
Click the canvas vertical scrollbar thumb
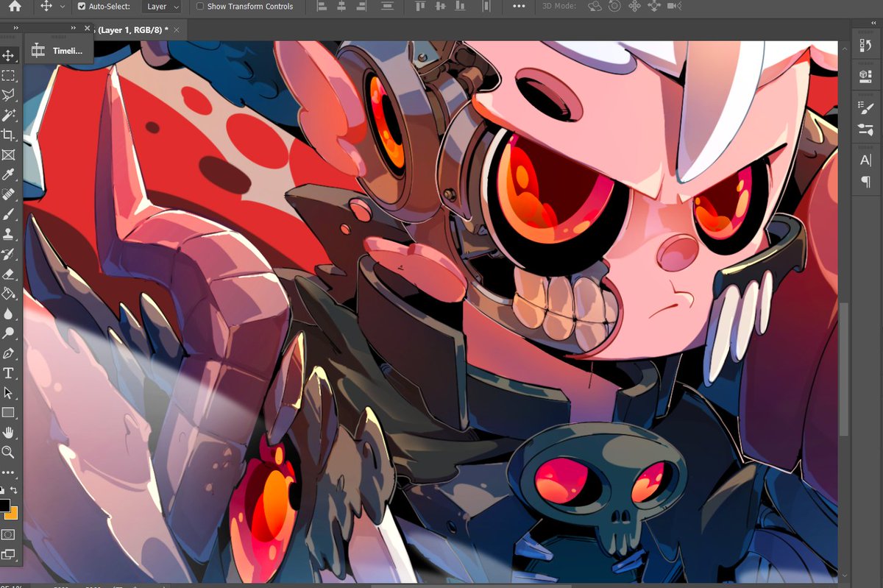tap(845, 369)
